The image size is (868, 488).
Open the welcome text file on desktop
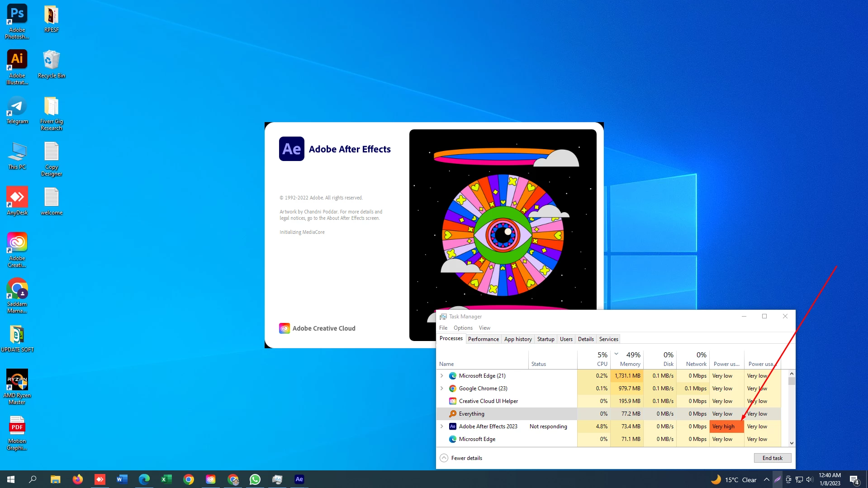51,201
